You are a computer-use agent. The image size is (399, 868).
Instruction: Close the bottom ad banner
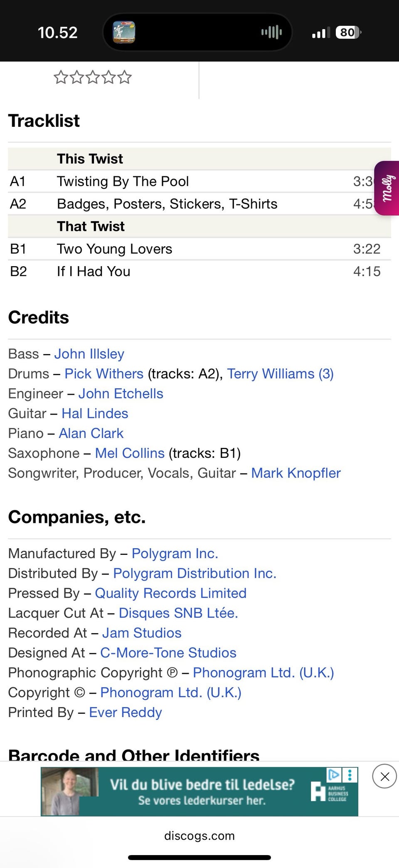click(384, 776)
